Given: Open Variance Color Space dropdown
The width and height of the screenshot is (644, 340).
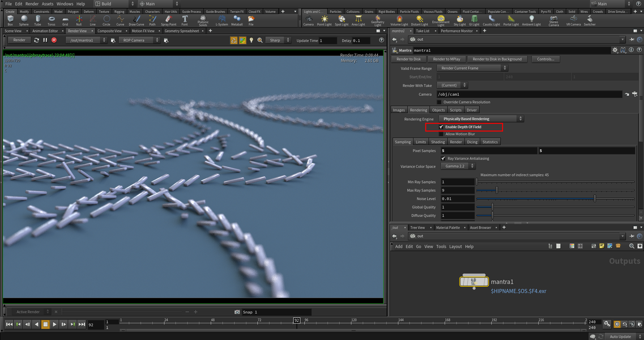Looking at the screenshot, I should coord(458,166).
